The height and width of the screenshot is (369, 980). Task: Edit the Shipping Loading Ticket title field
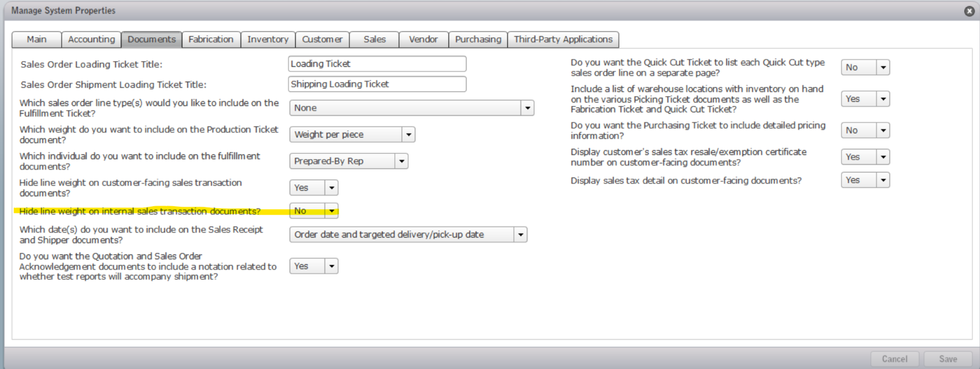[377, 84]
